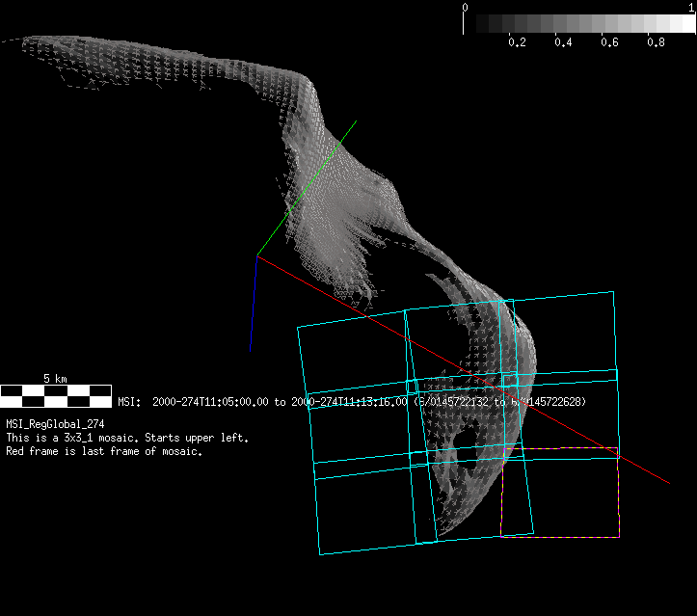Select the lower-left cyan mosaic frame

coord(366,511)
